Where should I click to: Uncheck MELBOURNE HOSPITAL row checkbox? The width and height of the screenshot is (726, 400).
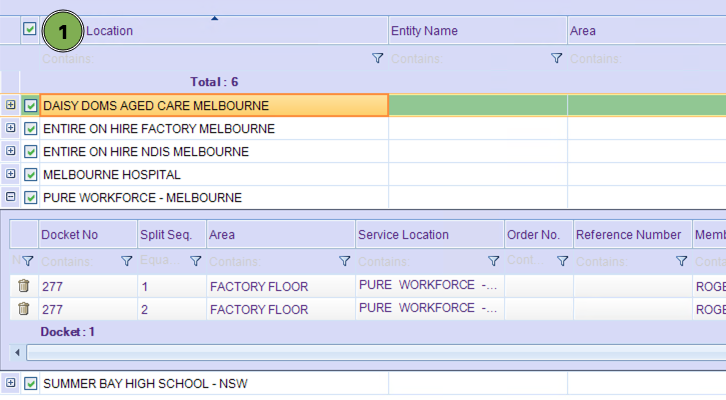[30, 175]
